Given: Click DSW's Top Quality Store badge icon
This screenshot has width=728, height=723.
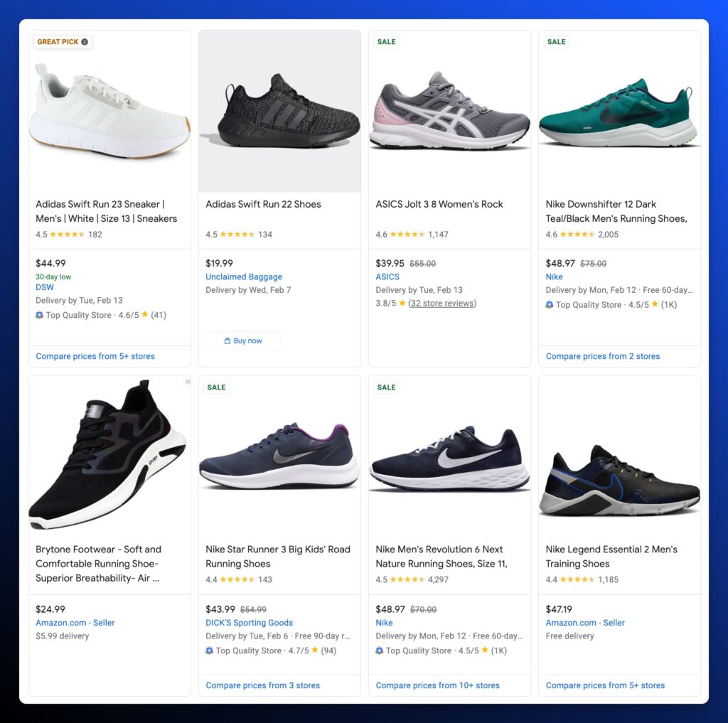Looking at the screenshot, I should click(x=40, y=315).
